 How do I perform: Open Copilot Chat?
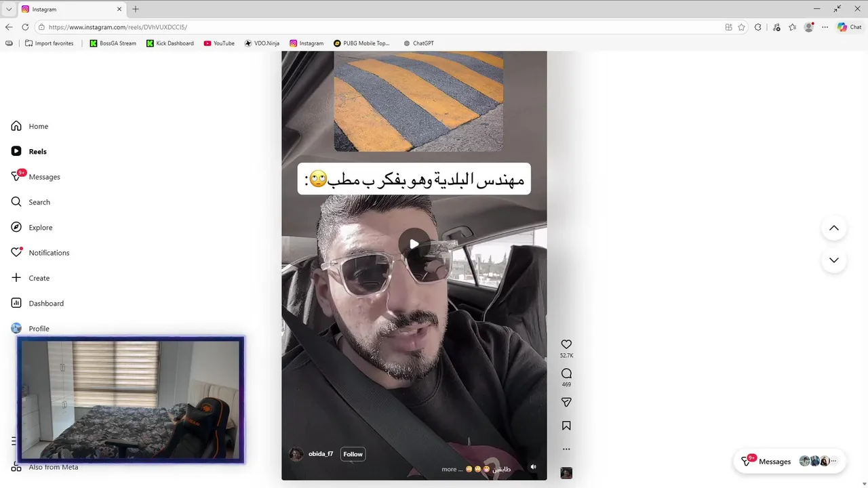[x=849, y=27]
